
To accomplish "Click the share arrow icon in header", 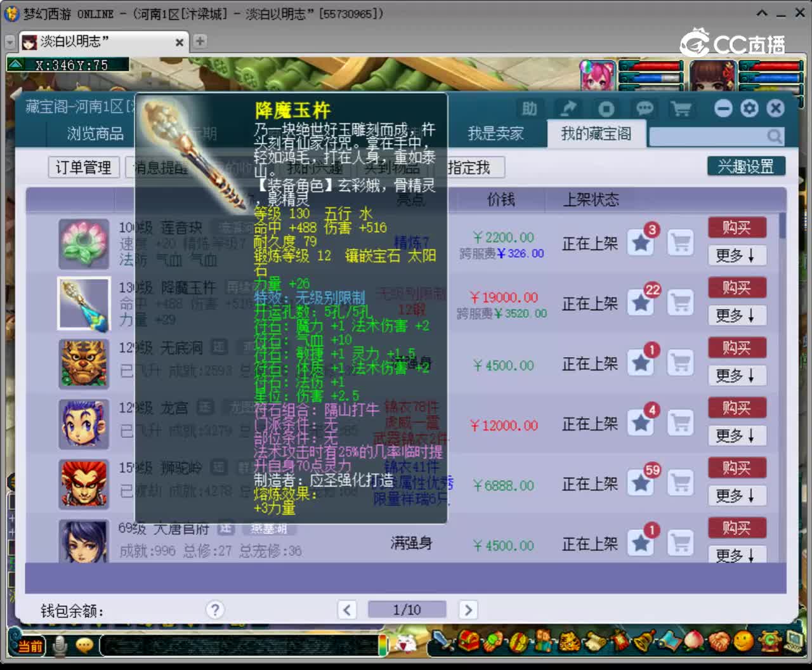I will 568,109.
